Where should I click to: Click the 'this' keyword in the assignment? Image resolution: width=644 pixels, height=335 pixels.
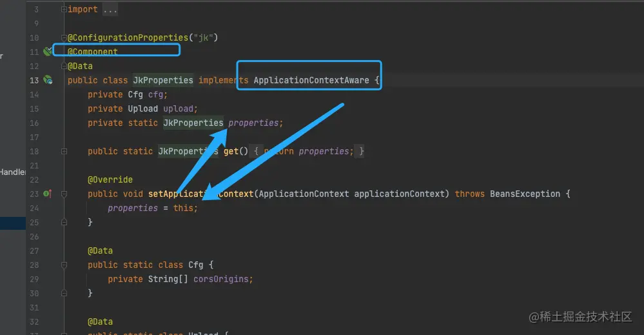click(x=183, y=208)
